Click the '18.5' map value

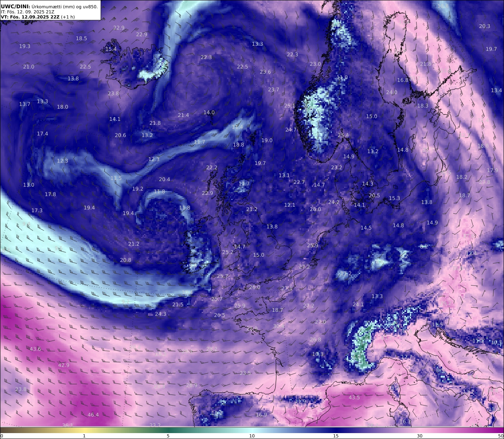coord(82,39)
